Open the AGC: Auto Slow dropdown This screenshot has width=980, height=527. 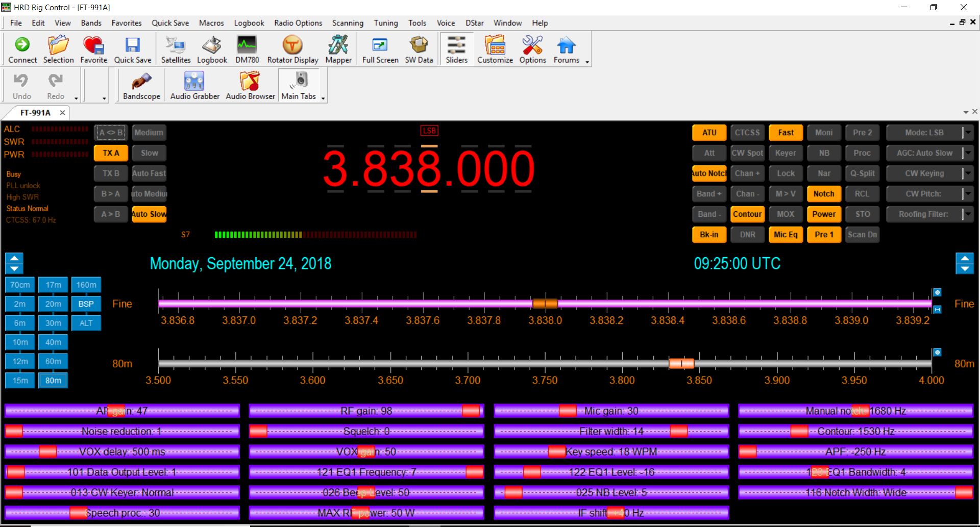[967, 153]
